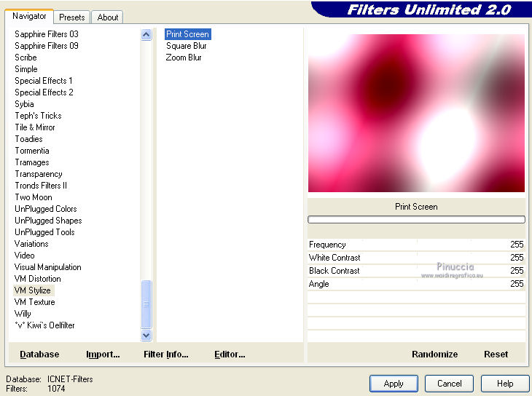Adjust the White Contrast slider
The width and height of the screenshot is (532, 396).
416,258
